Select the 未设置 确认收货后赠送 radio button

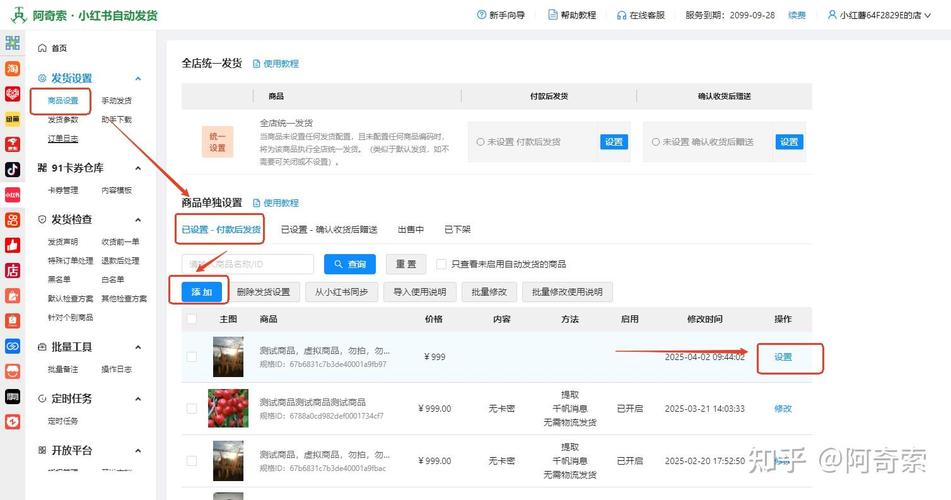click(x=656, y=142)
